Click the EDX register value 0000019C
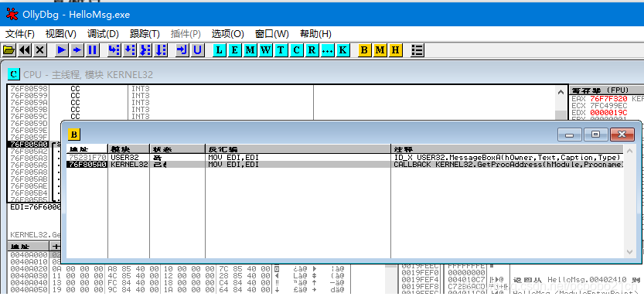The width and height of the screenshot is (644, 300). point(608,113)
